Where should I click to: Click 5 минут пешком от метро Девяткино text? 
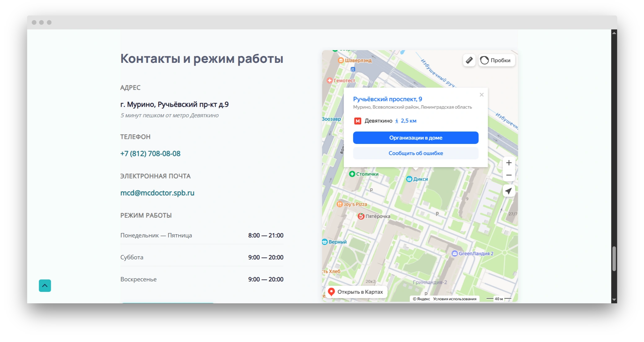pos(170,115)
